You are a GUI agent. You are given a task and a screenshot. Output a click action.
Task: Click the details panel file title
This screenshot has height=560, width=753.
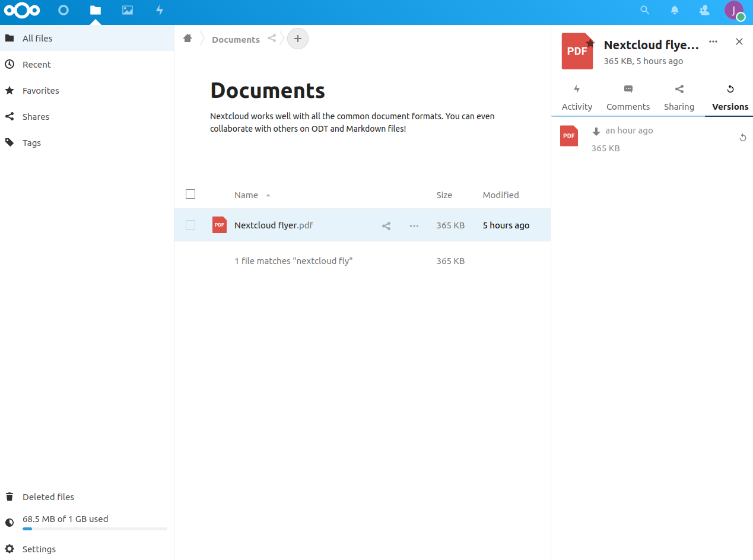pyautogui.click(x=651, y=45)
